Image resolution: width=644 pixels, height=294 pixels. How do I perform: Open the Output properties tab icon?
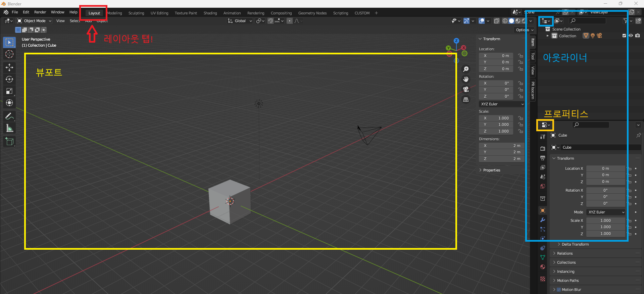543,158
